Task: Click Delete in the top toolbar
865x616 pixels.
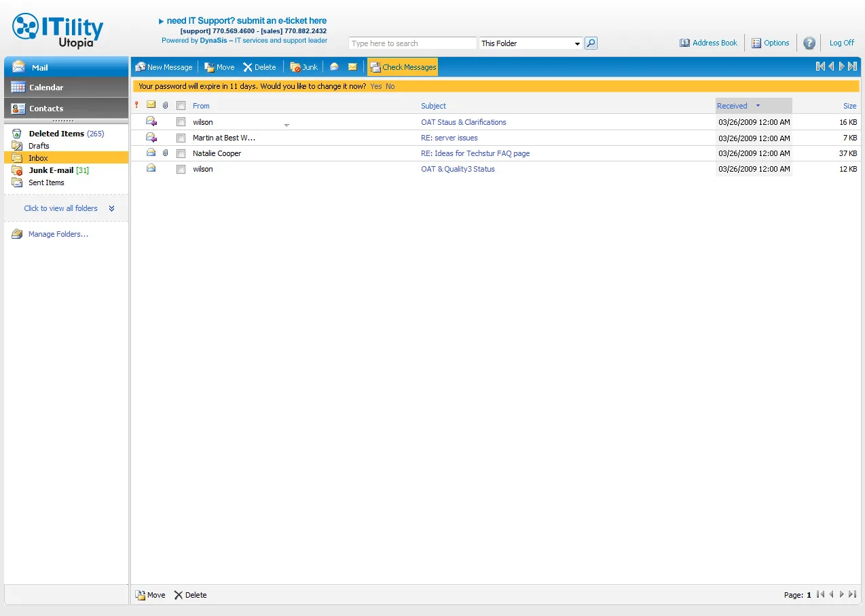Action: pos(259,67)
